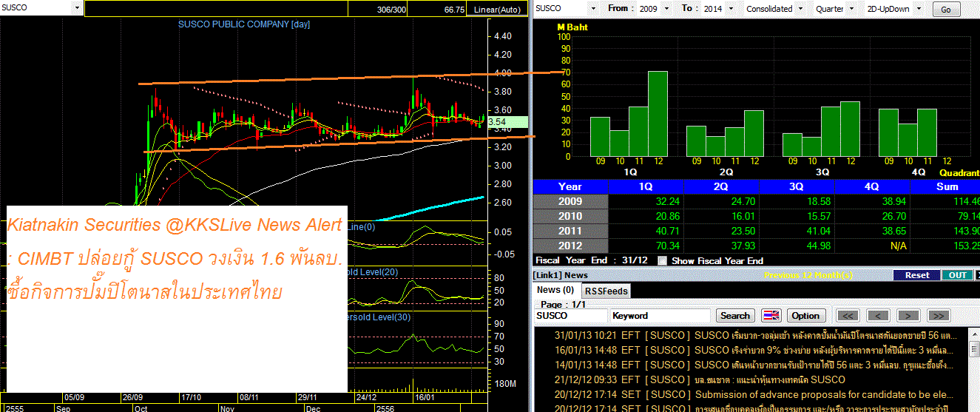Click the news symbol field containing SUSCO
The height and width of the screenshot is (412, 980).
click(570, 316)
